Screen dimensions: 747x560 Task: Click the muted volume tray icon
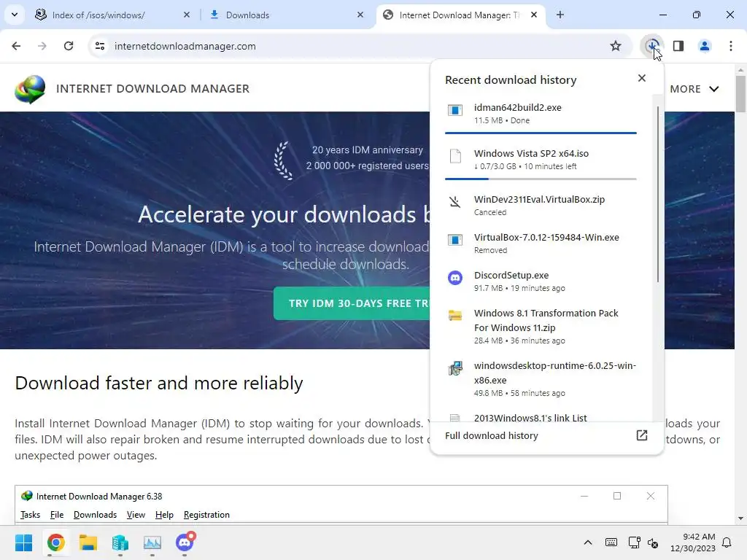point(653,542)
